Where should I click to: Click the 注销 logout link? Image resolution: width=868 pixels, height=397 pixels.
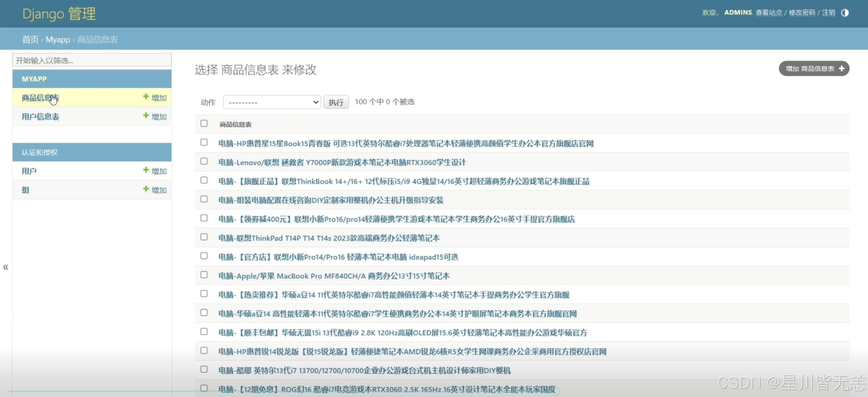point(828,13)
